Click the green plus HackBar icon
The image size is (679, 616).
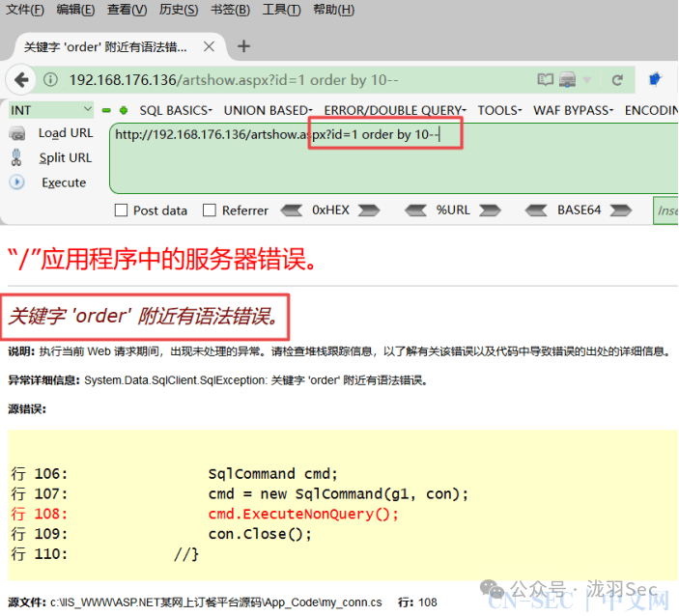pos(124,110)
